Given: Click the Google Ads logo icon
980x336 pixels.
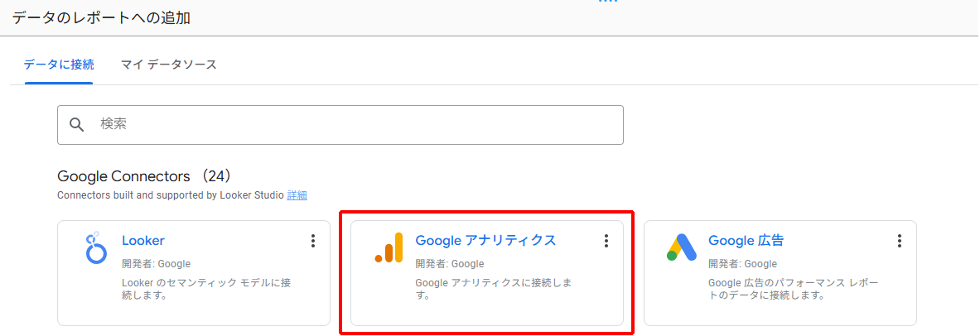Looking at the screenshot, I should pos(681,247).
